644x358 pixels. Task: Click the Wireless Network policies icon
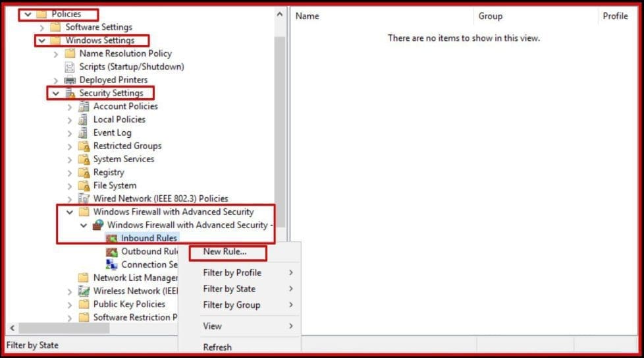(x=84, y=291)
